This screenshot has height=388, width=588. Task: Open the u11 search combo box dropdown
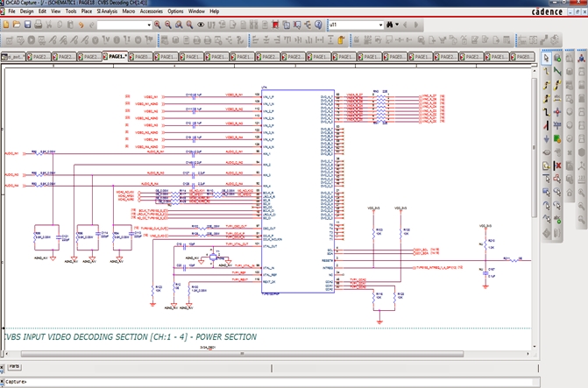(380, 25)
